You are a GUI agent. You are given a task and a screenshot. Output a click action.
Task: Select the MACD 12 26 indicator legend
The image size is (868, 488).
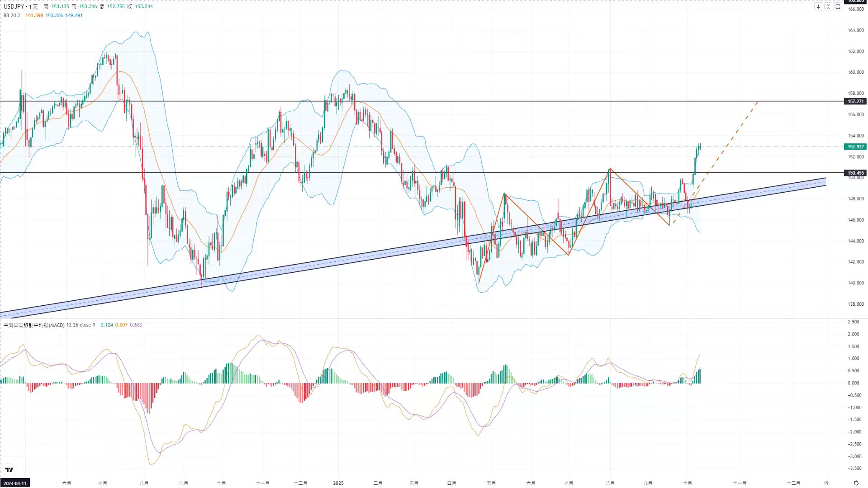(x=49, y=325)
